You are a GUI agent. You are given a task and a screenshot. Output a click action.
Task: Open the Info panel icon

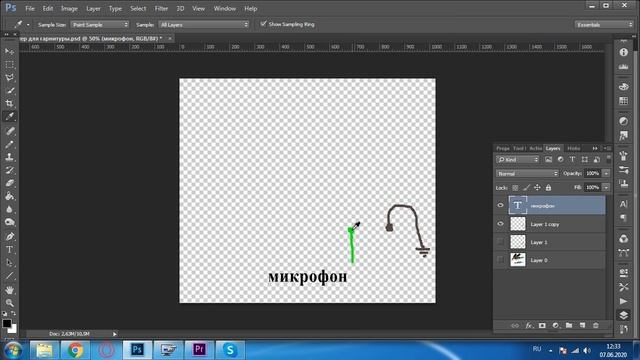tap(623, 52)
